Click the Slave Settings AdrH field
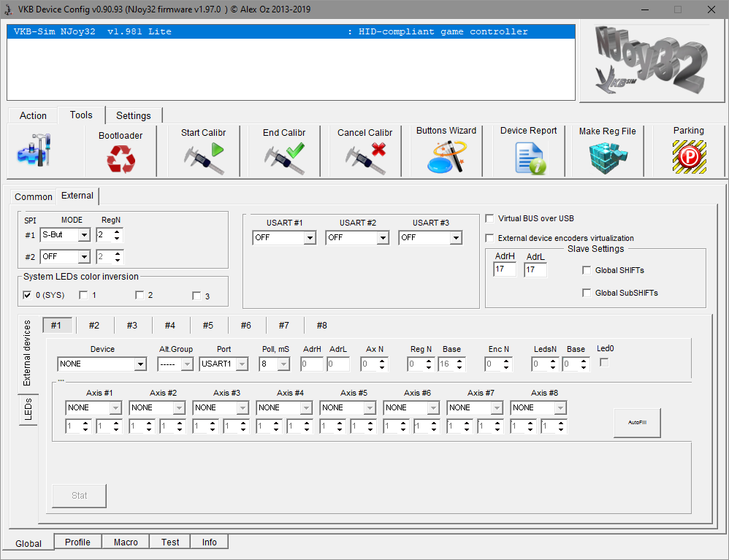 [505, 269]
